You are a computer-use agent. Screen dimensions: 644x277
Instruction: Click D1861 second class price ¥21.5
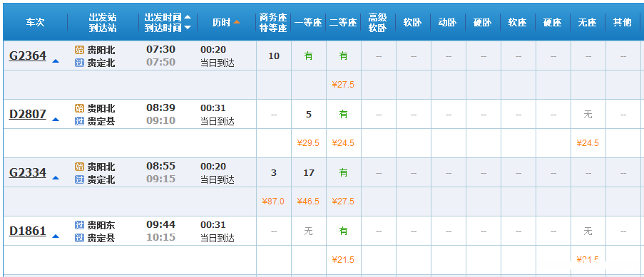pos(343,259)
